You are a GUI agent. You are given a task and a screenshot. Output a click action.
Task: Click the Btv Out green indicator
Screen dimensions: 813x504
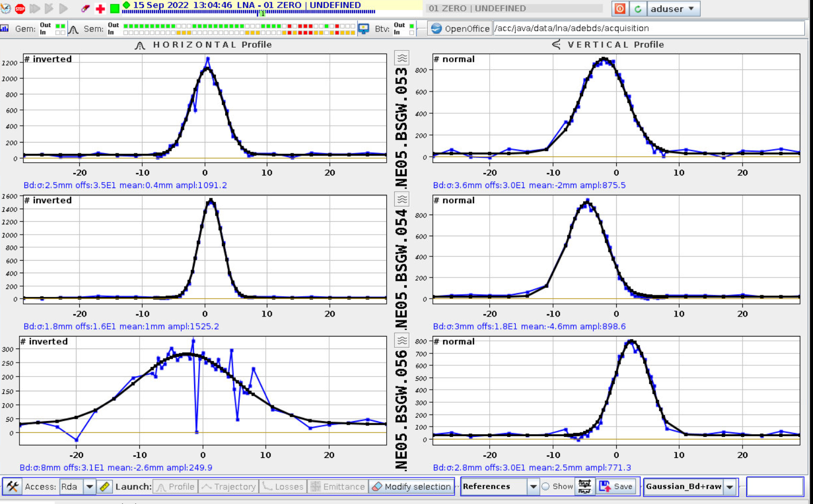pyautogui.click(x=412, y=25)
